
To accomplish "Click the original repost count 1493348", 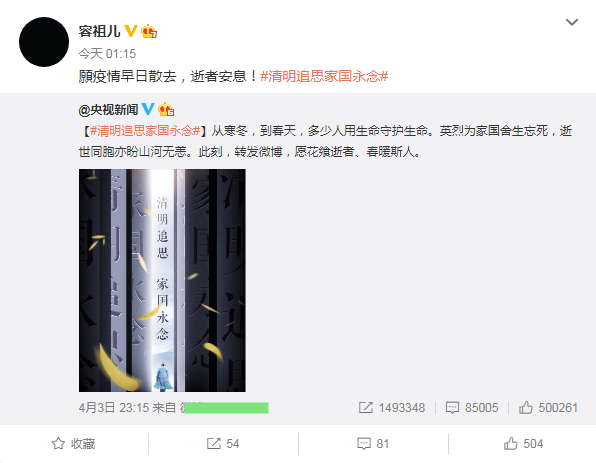I will point(392,408).
